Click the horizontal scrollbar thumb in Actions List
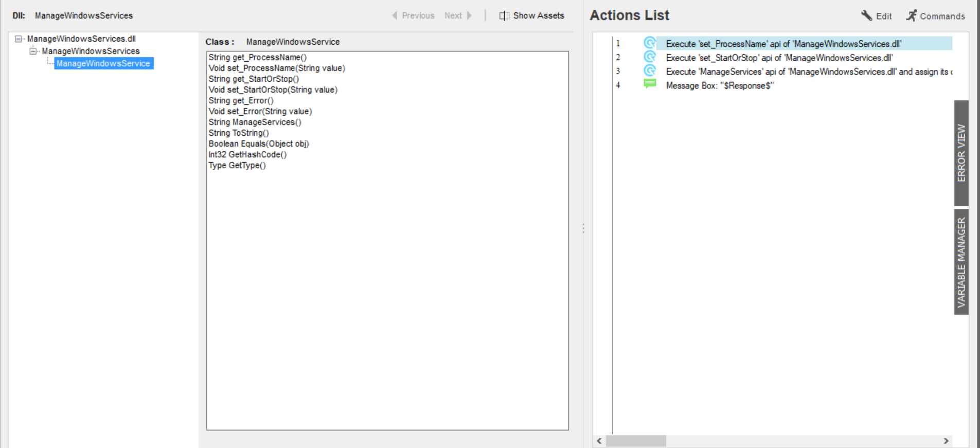 pos(636,441)
